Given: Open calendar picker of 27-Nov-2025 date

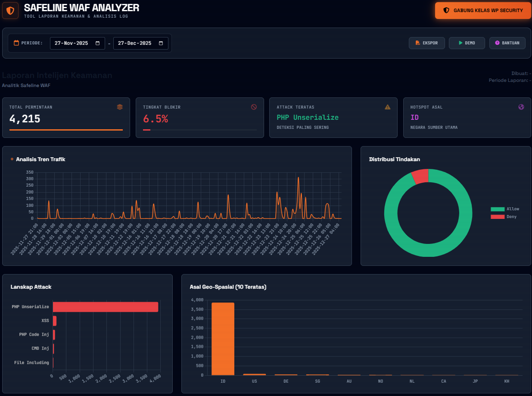Looking at the screenshot, I should [x=97, y=43].
